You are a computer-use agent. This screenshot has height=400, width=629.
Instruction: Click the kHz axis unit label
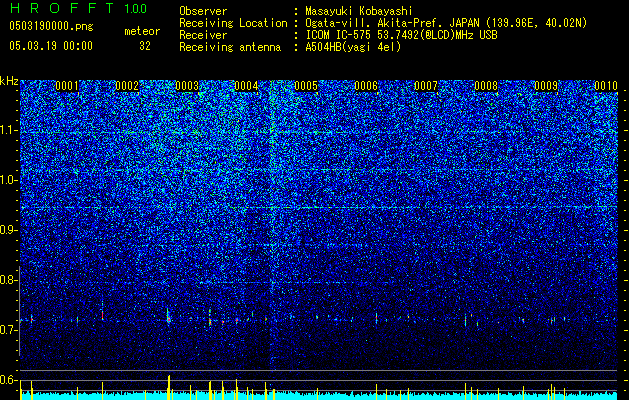point(9,81)
